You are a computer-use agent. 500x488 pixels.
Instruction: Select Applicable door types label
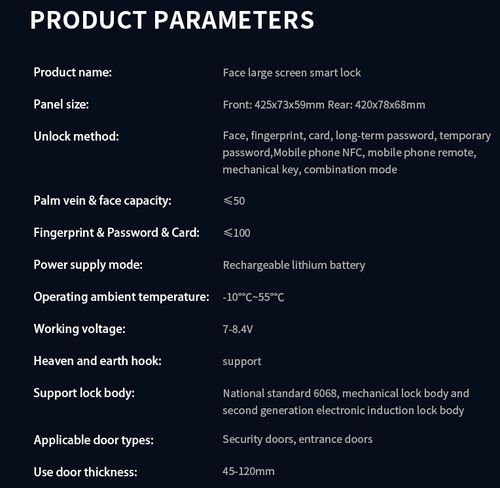(94, 440)
